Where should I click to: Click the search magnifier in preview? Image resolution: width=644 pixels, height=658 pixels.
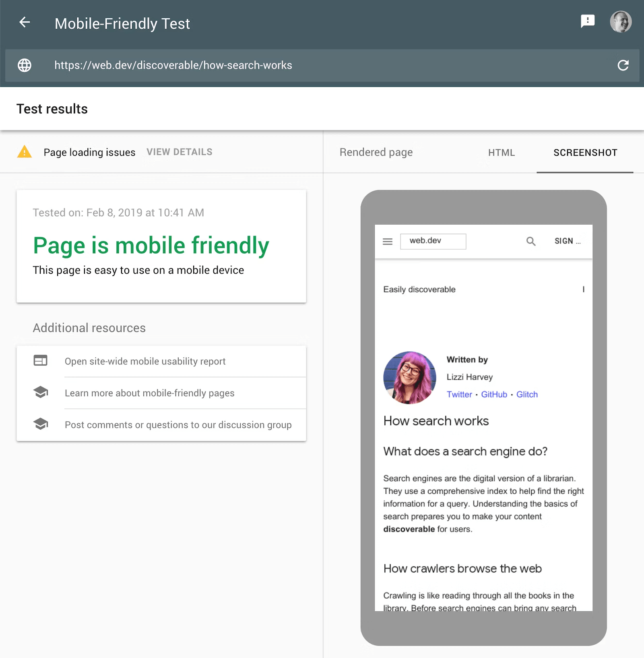531,241
